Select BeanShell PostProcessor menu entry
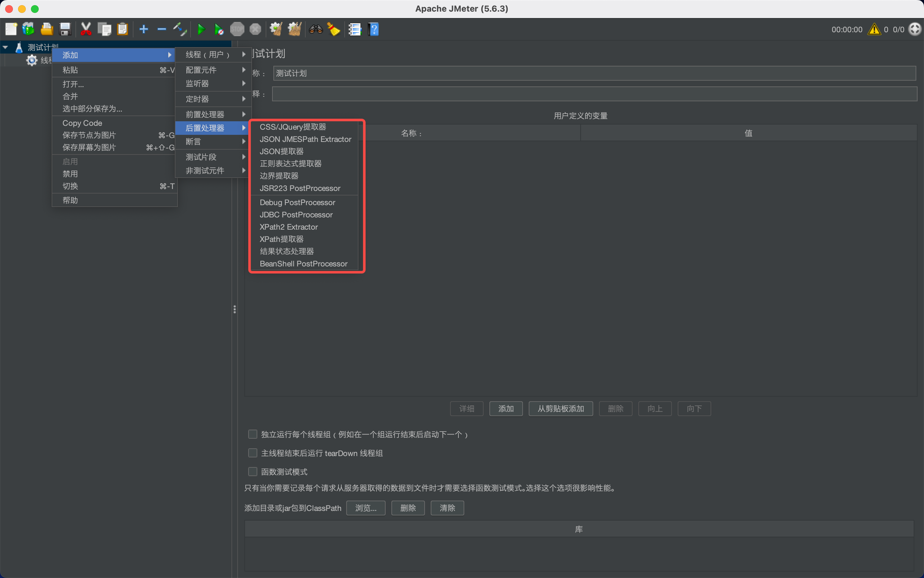 pyautogui.click(x=304, y=264)
